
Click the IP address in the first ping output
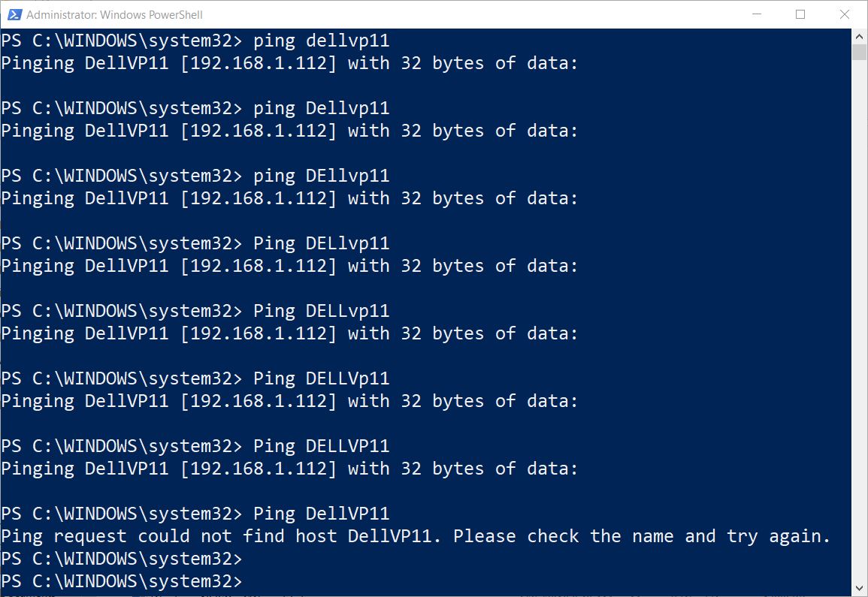point(259,63)
